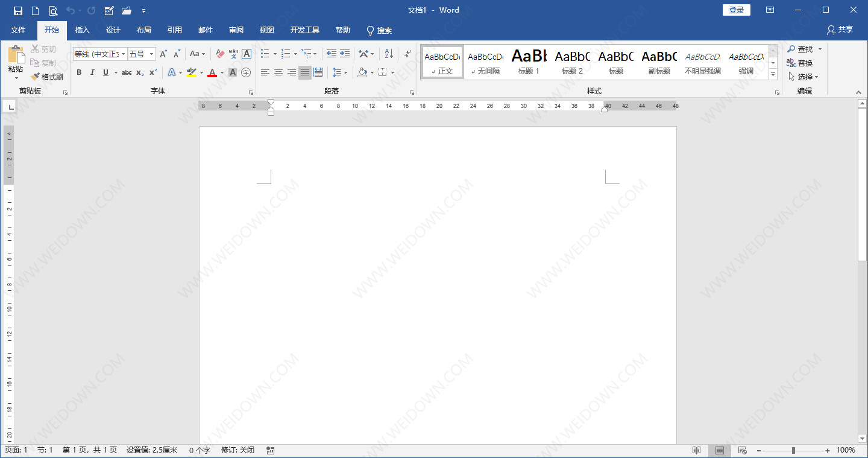Center align the paragraph
This screenshot has width=868, height=458.
coord(278,72)
